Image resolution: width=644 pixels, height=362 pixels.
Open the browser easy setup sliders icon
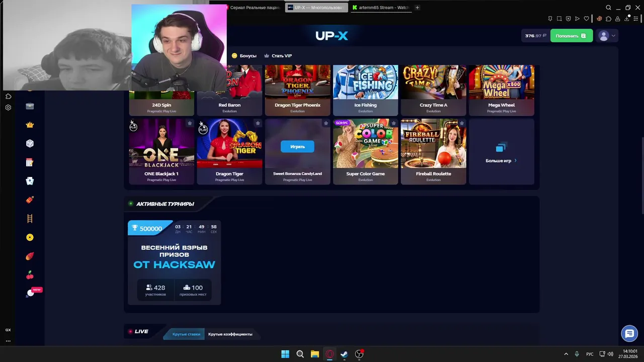[x=636, y=19]
